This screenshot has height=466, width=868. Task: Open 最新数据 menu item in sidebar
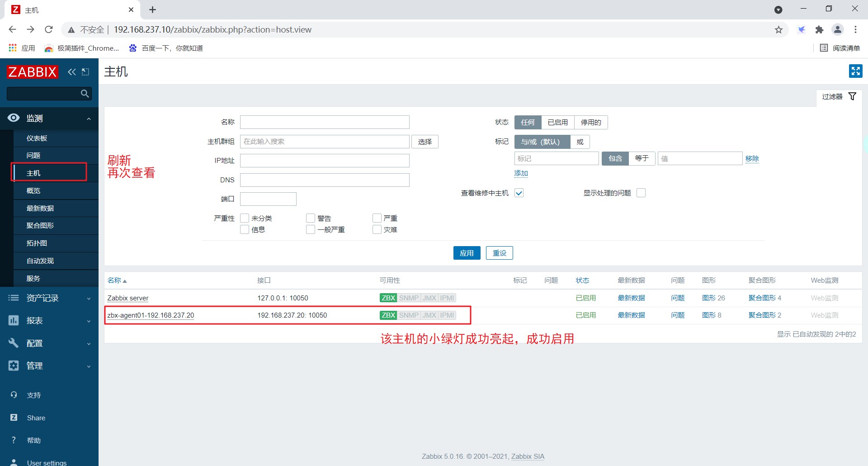(x=56, y=208)
